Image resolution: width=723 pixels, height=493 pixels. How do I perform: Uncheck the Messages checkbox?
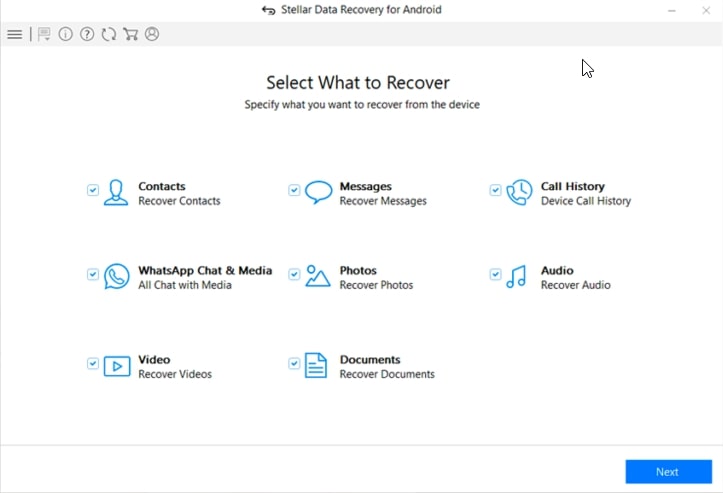point(294,190)
